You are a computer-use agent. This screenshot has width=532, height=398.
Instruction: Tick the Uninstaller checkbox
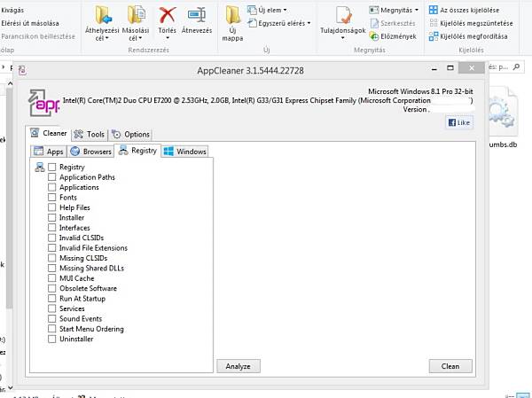(52, 339)
